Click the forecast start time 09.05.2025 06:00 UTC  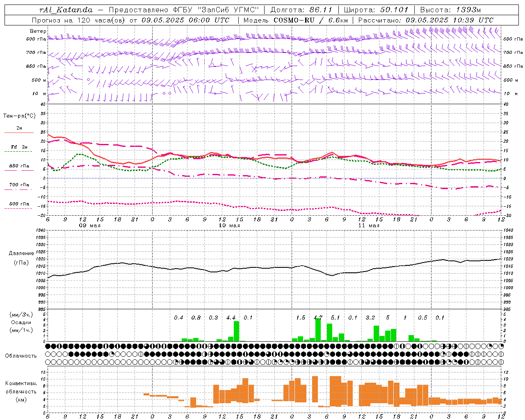tap(185, 20)
